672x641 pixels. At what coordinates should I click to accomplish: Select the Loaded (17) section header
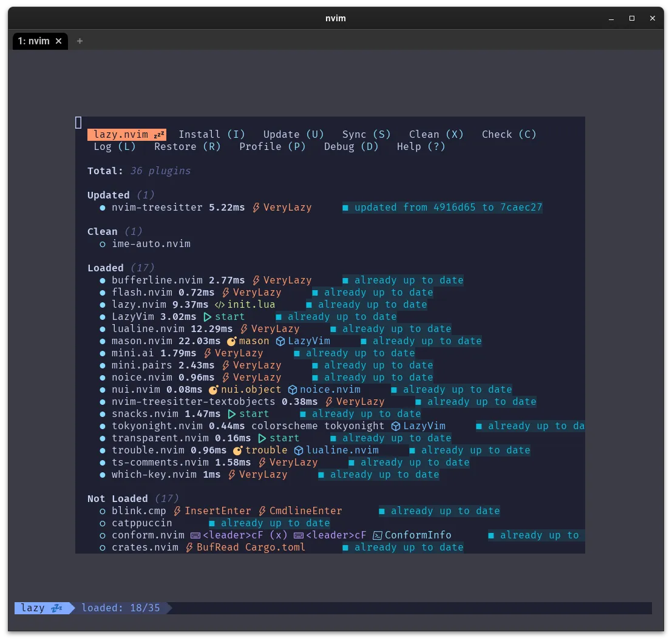click(121, 268)
